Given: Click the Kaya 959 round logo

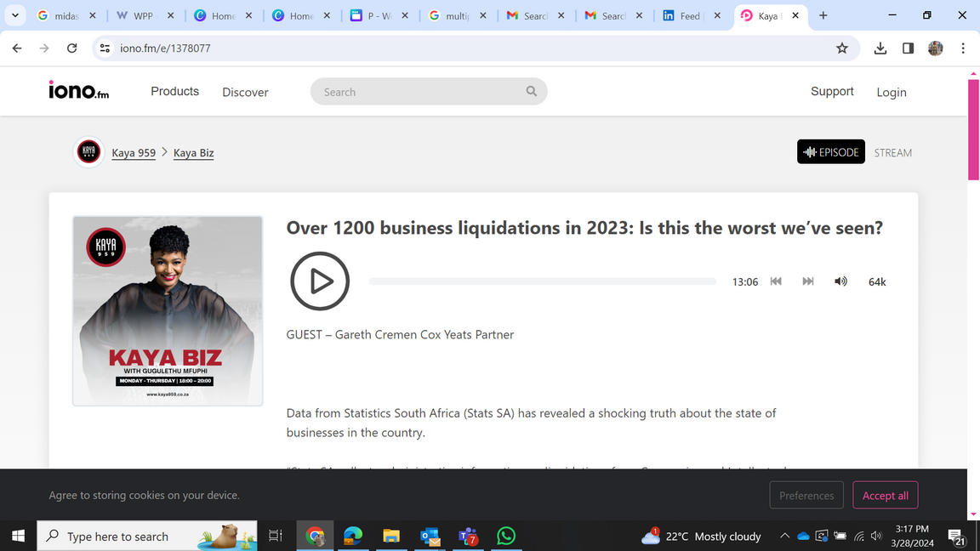Looking at the screenshot, I should click(88, 152).
